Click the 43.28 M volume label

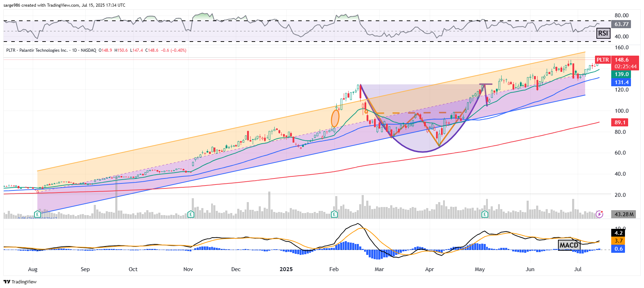(x=624, y=214)
